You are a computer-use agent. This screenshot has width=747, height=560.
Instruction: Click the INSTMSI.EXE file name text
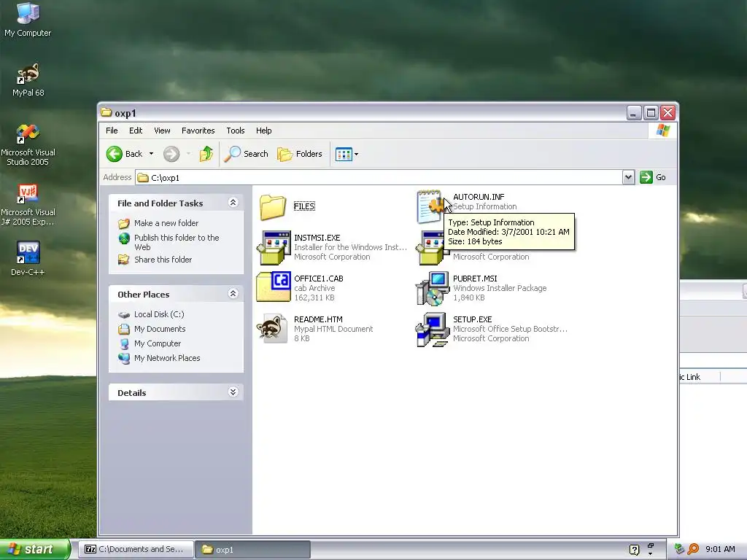317,238
